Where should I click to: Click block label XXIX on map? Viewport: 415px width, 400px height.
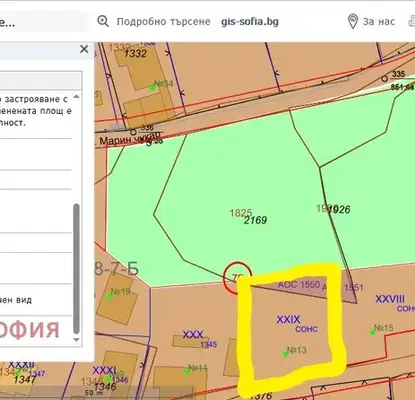click(x=288, y=319)
